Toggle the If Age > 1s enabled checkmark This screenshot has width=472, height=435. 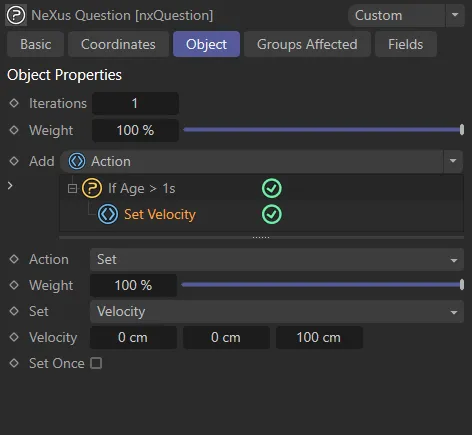click(x=272, y=188)
